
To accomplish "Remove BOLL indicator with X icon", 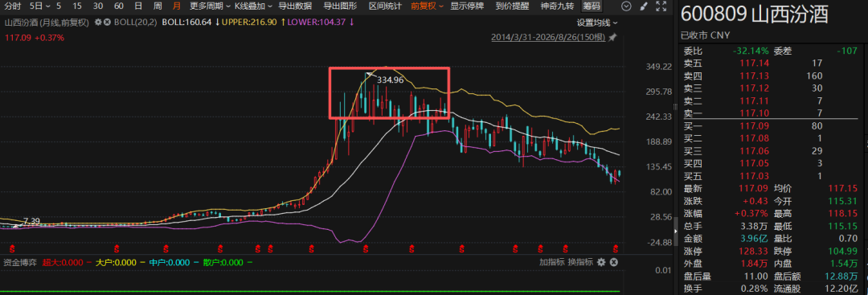I will pyautogui.click(x=106, y=23).
